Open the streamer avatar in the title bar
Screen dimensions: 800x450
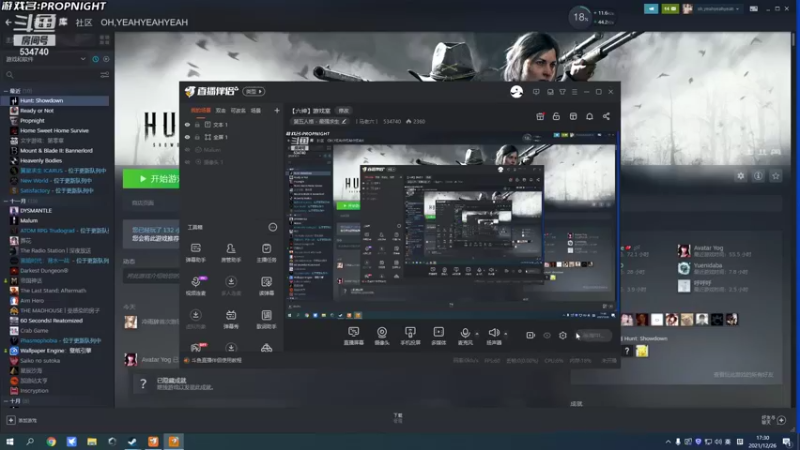[516, 91]
